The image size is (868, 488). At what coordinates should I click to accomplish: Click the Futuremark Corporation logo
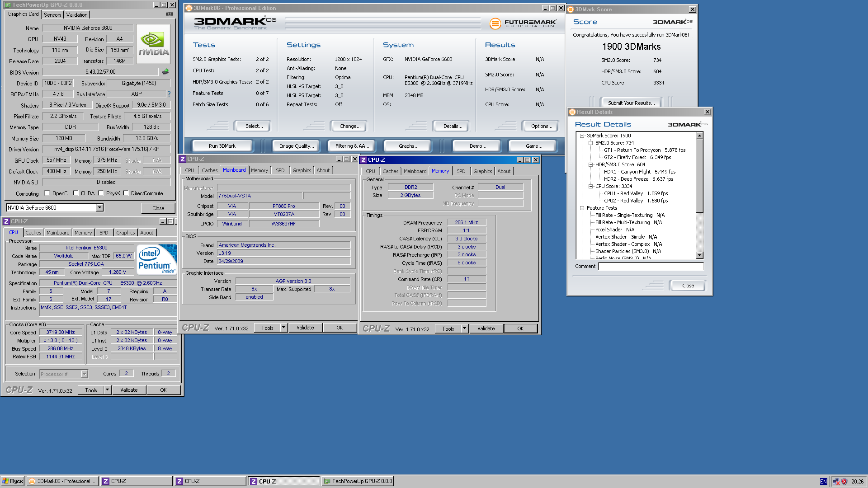click(523, 23)
